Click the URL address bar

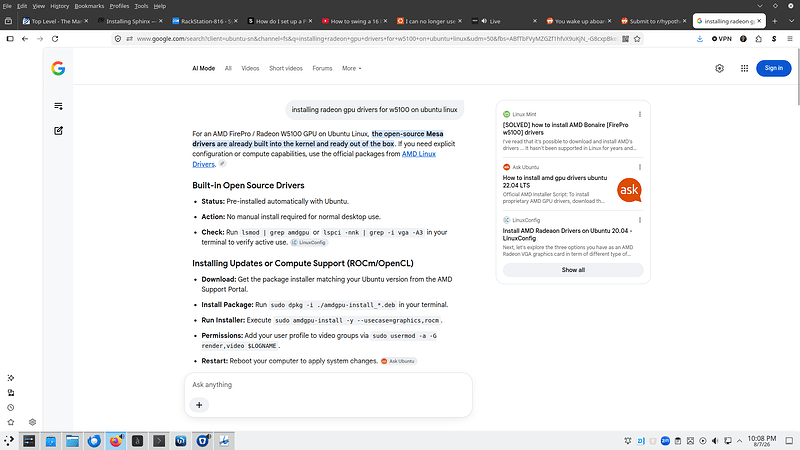[x=377, y=39]
